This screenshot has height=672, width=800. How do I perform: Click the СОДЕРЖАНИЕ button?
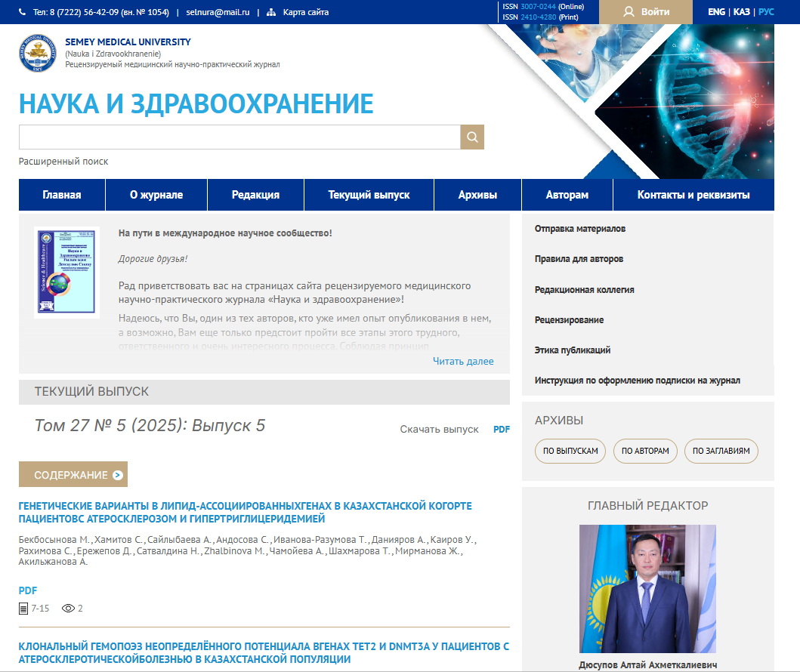[x=73, y=474]
